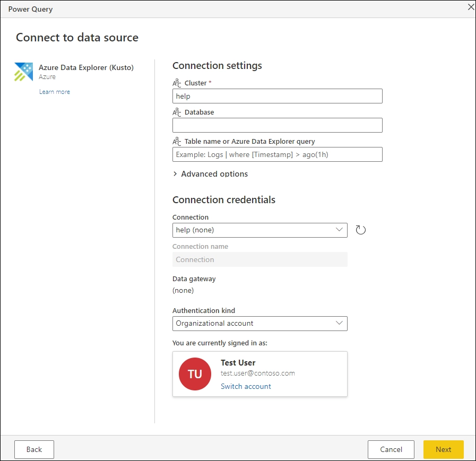Click the ABC icon beside Table name query
Viewport: 476px width, 461px height.
click(176, 141)
